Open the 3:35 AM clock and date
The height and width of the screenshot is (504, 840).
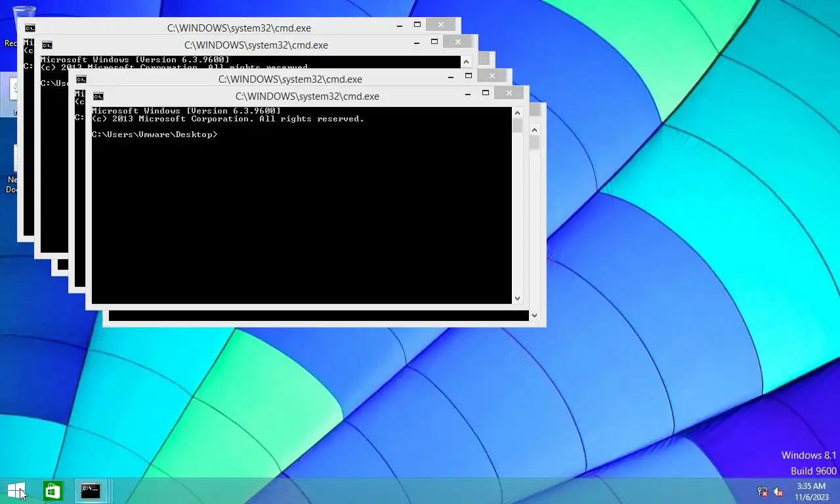(811, 492)
